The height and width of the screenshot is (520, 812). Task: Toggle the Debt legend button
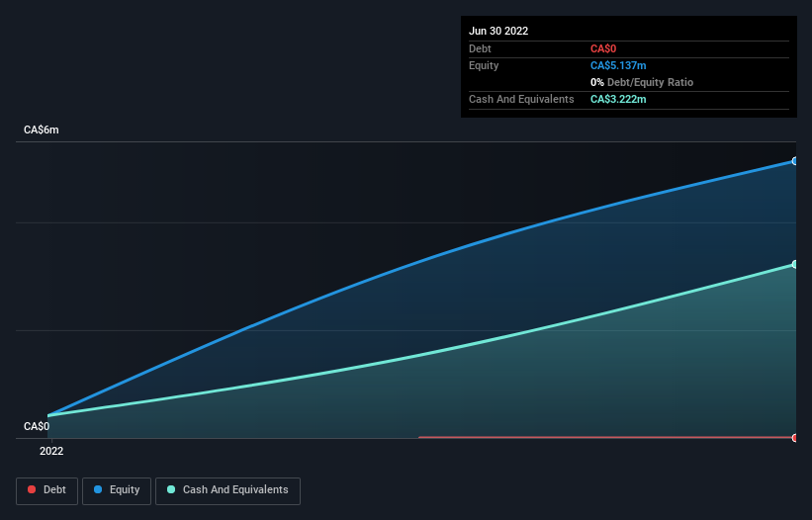tap(46, 490)
